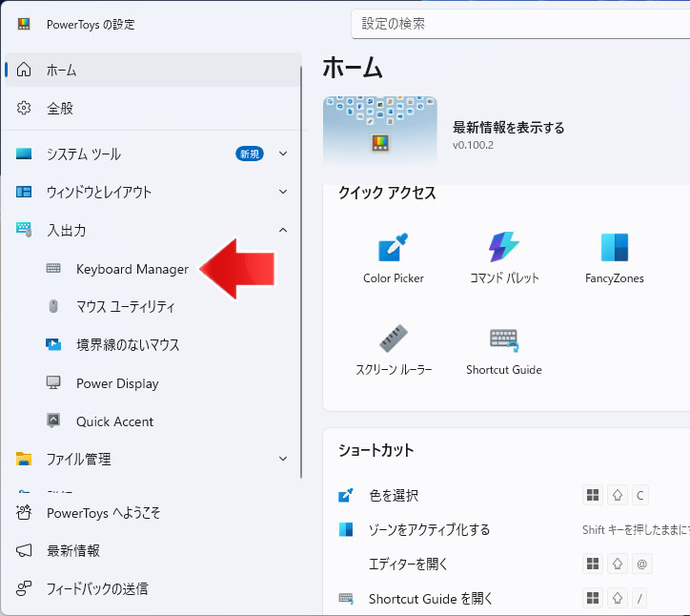The image size is (690, 616).
Task: Click the 最新情報 megaphone icon
Action: point(24,550)
